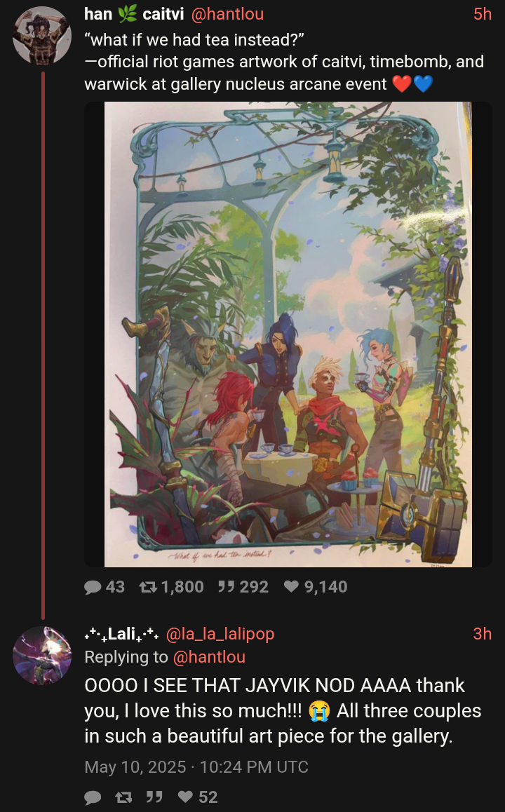
Task: Open Lali's profile avatar
Action: pyautogui.click(x=42, y=656)
